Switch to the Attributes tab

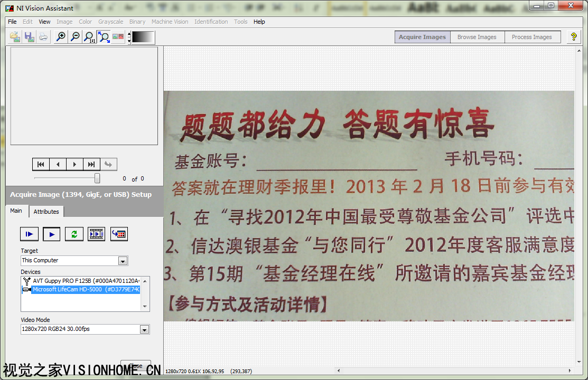click(x=46, y=211)
